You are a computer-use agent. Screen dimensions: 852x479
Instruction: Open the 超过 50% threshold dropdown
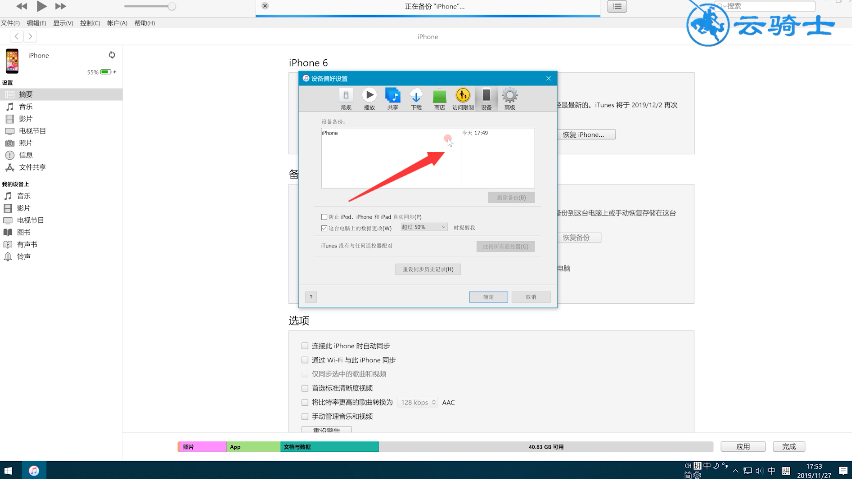(x=424, y=227)
